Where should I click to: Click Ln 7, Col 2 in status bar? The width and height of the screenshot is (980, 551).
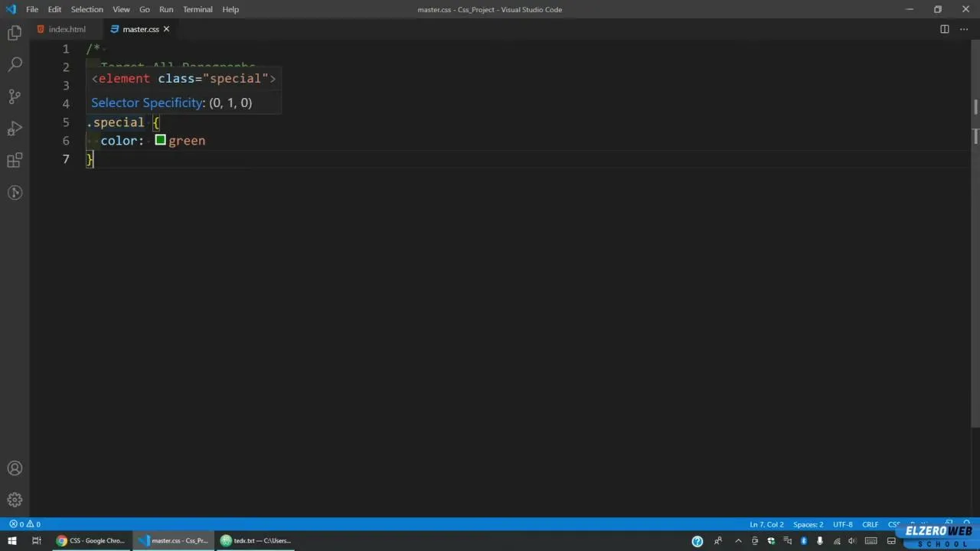tap(766, 524)
